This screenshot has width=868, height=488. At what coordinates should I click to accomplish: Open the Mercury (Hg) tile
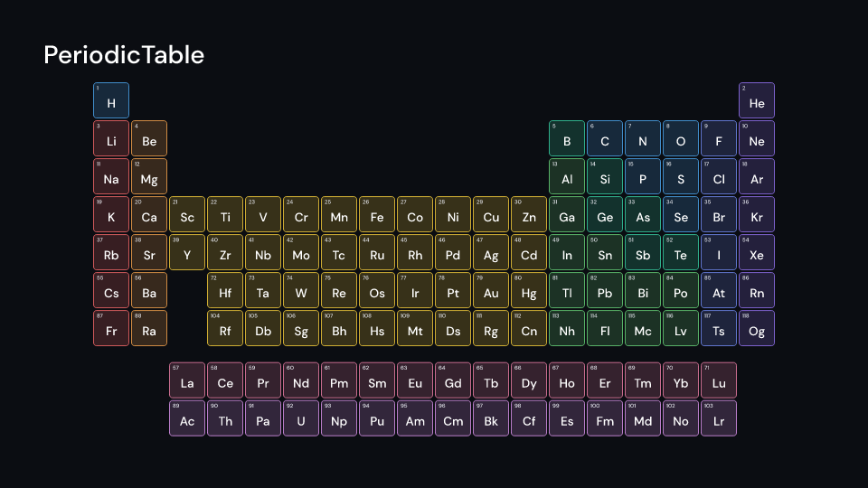(529, 290)
